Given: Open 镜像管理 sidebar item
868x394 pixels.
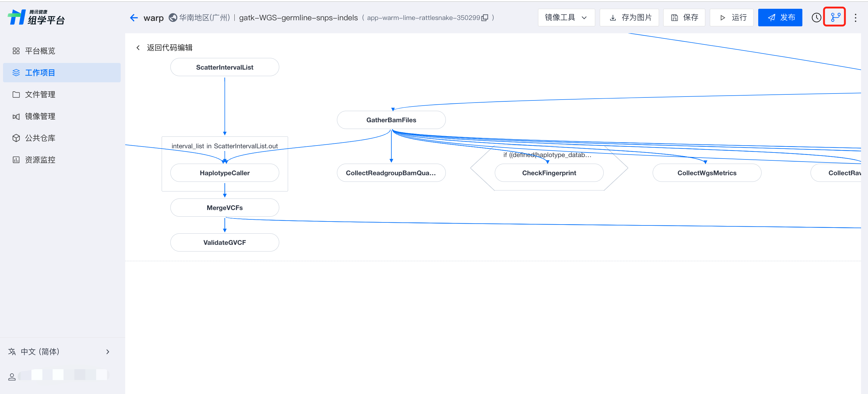Looking at the screenshot, I should (40, 116).
